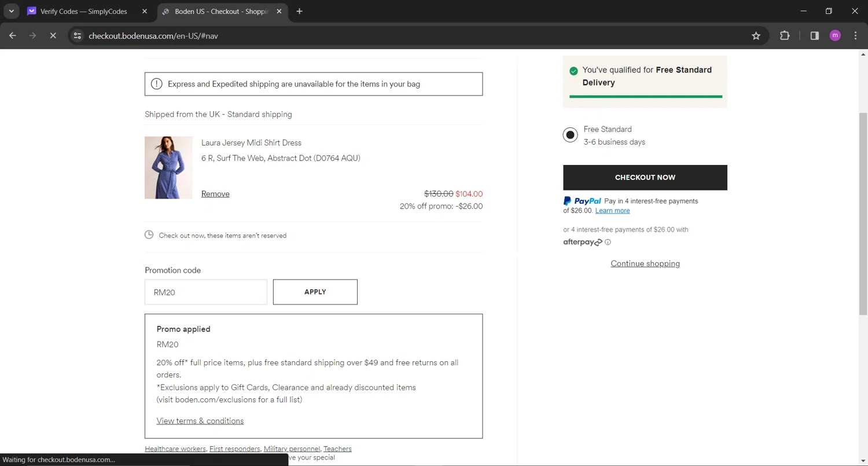The height and width of the screenshot is (466, 868).
Task: Open a new browser tab
Action: (x=299, y=11)
